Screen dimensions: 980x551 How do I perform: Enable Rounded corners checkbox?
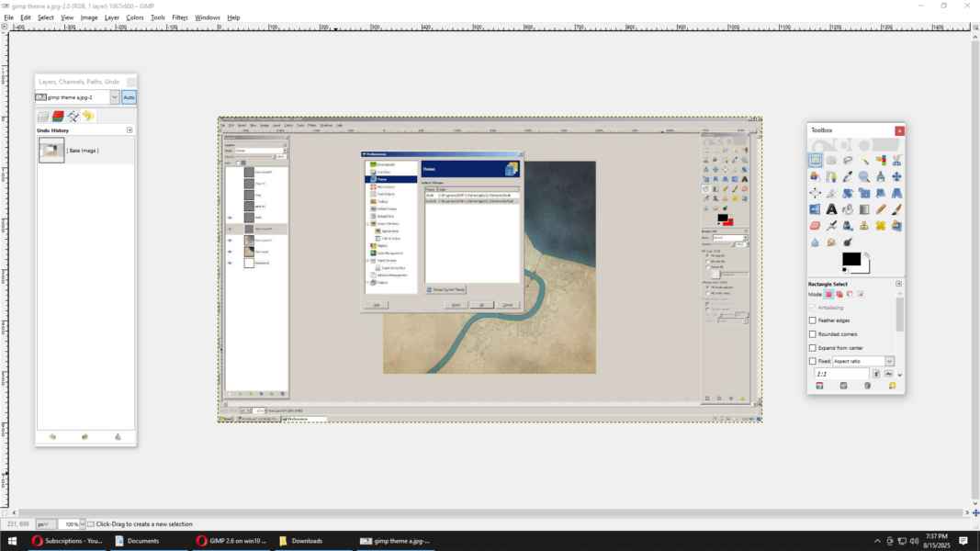point(813,334)
